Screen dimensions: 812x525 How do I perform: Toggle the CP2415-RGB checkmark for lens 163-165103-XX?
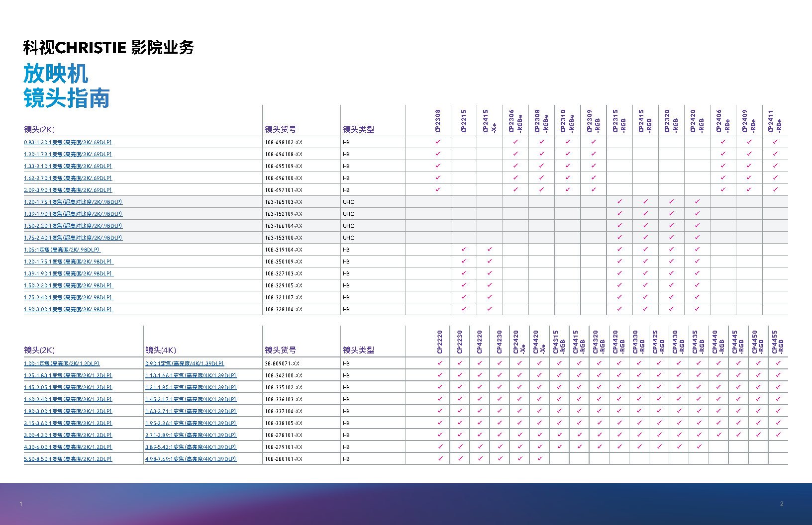coord(645,202)
